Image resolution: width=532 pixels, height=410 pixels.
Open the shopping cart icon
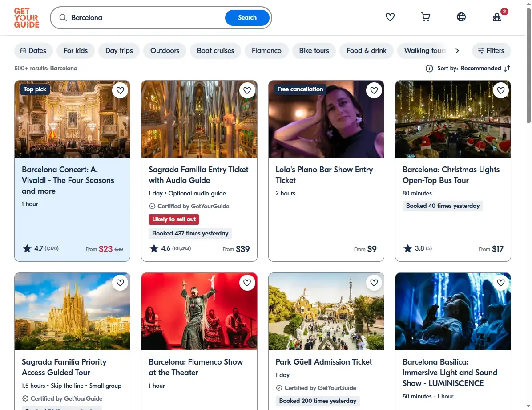(x=425, y=17)
